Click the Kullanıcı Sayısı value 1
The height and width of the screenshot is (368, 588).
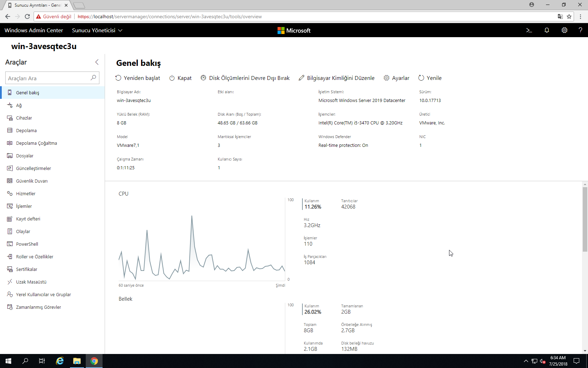pyautogui.click(x=219, y=168)
